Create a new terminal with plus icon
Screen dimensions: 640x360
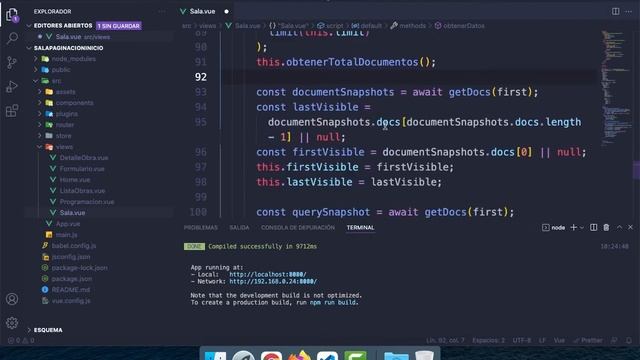tap(573, 227)
